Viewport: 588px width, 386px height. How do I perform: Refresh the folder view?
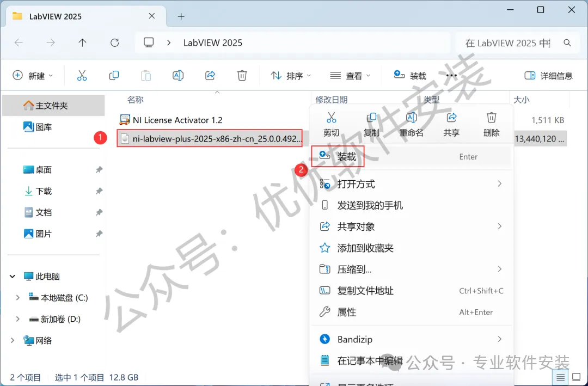tap(115, 43)
